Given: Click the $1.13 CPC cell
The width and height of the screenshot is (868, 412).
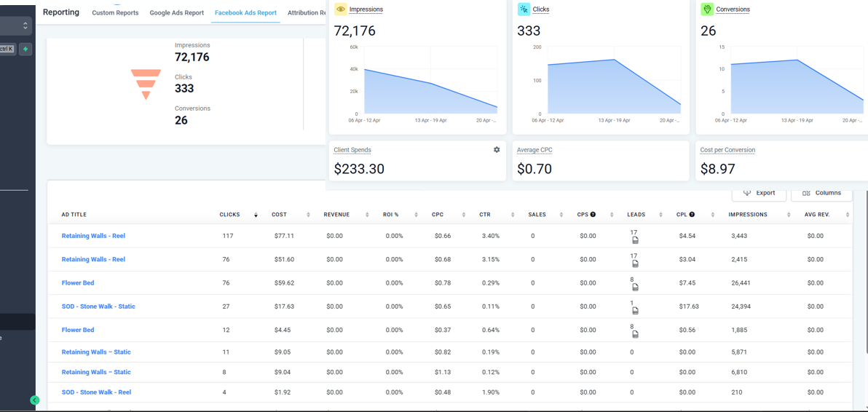Looking at the screenshot, I should click(443, 372).
